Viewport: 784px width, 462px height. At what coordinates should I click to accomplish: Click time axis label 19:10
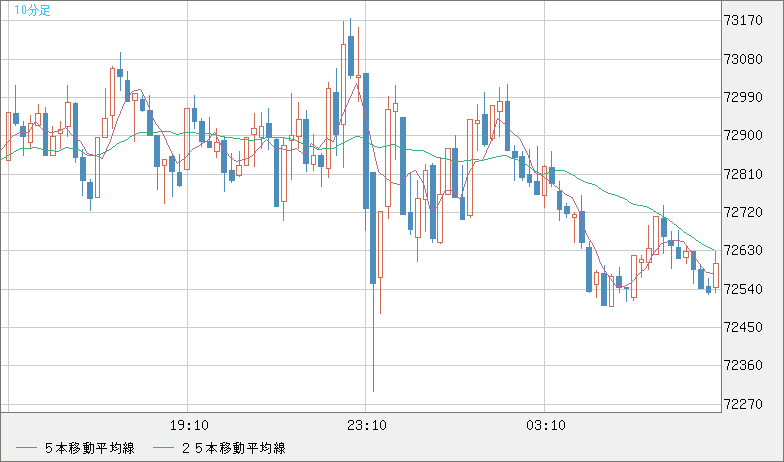(x=189, y=426)
